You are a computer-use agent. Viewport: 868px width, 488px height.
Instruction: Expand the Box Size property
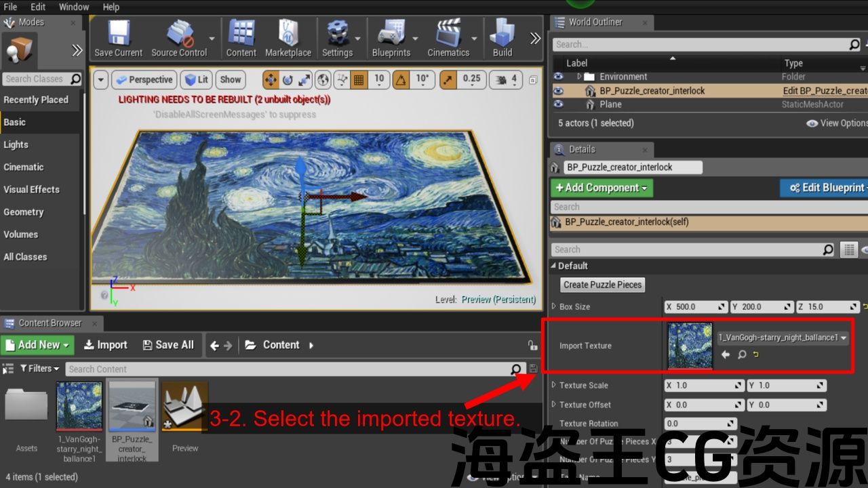pyautogui.click(x=553, y=306)
